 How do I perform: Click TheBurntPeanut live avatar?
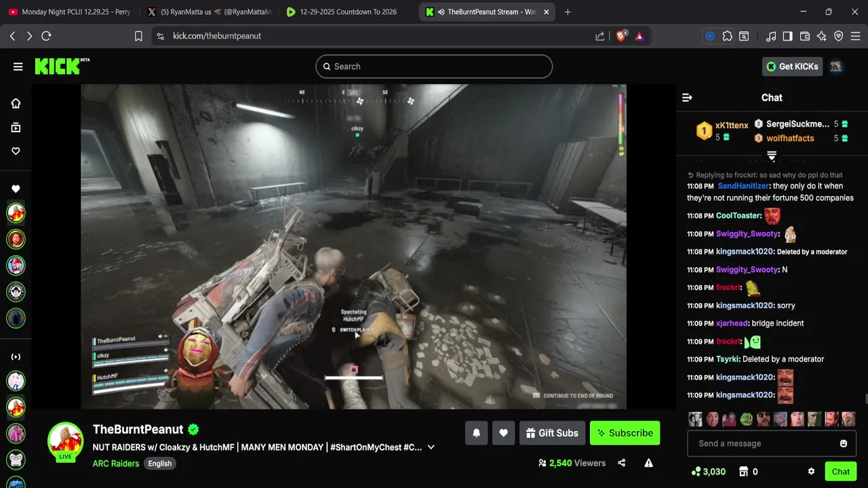(x=65, y=442)
